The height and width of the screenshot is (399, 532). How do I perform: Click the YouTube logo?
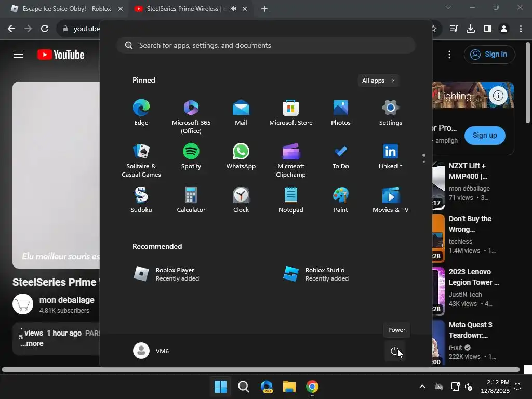[61, 55]
